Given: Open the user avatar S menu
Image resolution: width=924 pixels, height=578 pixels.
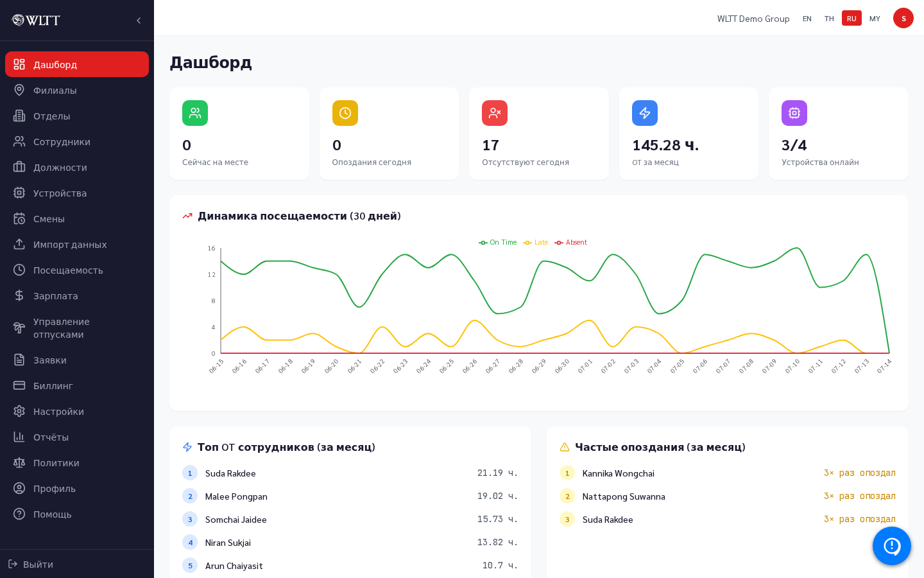Looking at the screenshot, I should point(903,18).
